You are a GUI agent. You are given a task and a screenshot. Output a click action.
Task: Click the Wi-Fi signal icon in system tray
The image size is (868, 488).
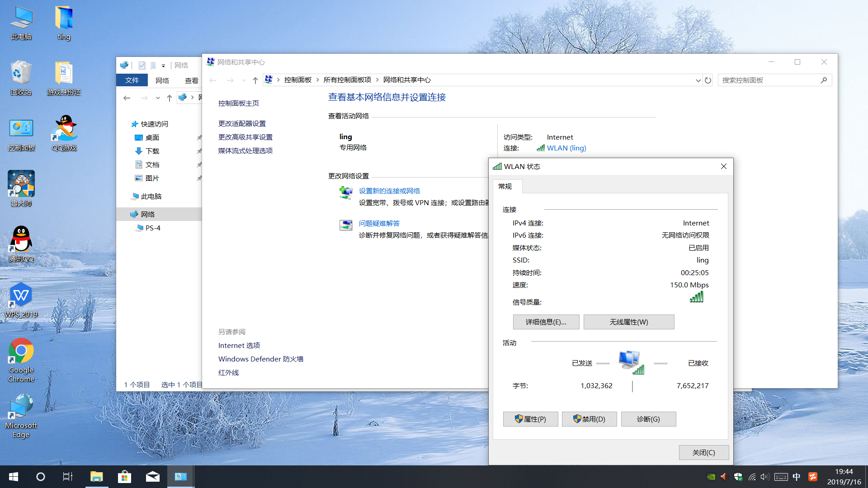tap(752, 477)
